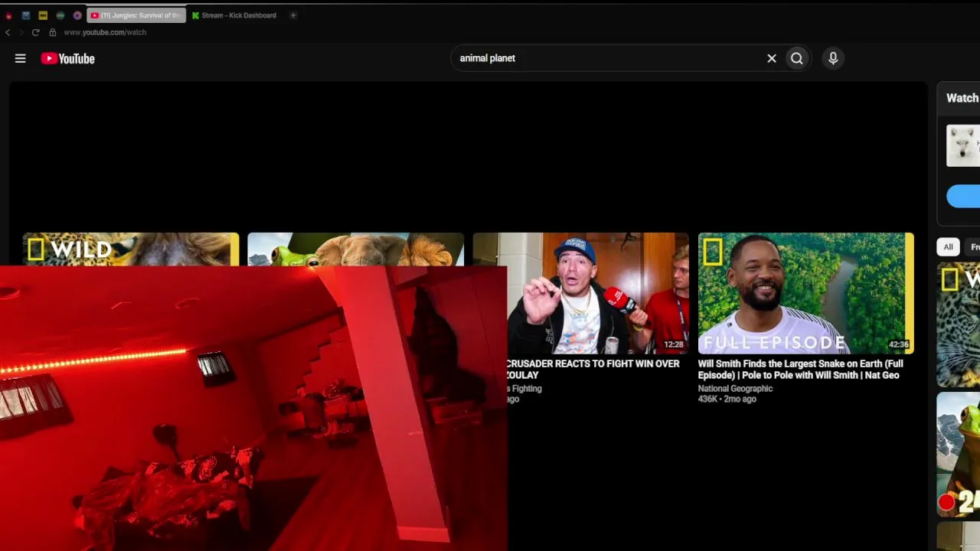Screen dimensions: 980x551
Task: Visit the National Geographic channel link
Action: point(735,389)
